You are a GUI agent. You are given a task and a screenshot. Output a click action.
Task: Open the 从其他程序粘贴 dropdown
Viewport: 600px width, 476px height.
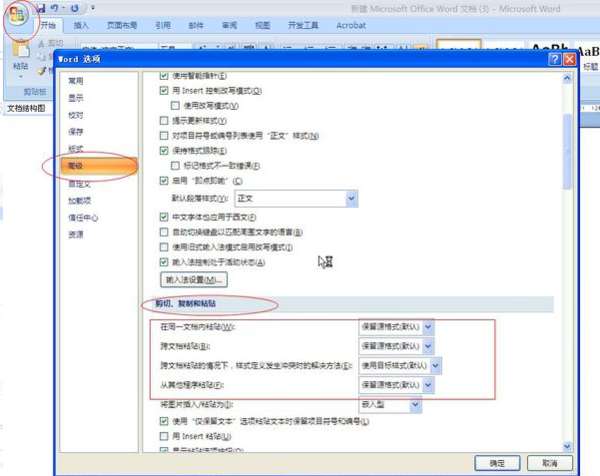tap(396, 385)
